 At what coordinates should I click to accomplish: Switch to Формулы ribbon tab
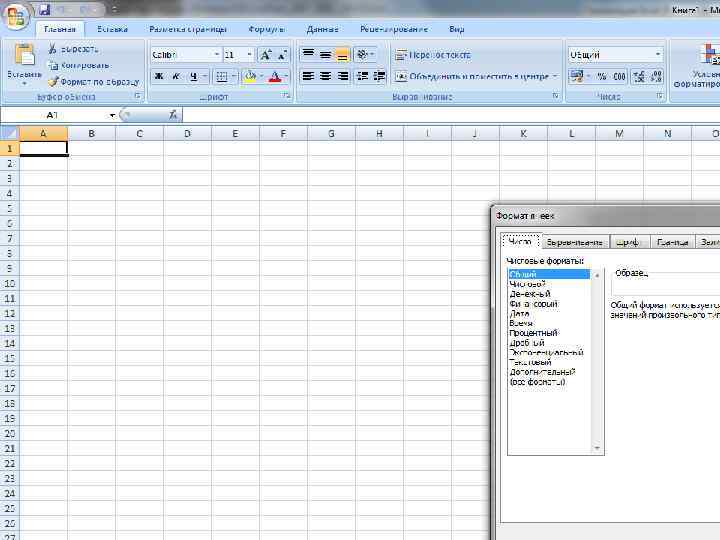coord(266,29)
